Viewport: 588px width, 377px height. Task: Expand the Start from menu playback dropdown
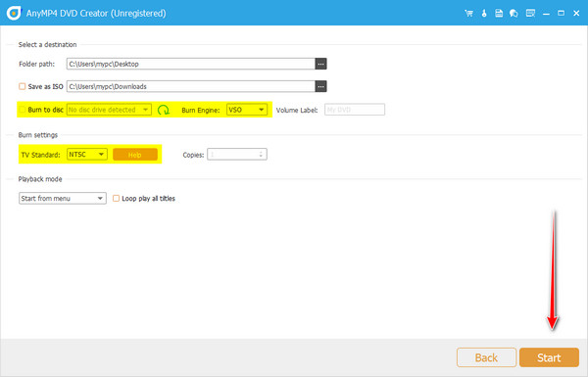coord(63,198)
